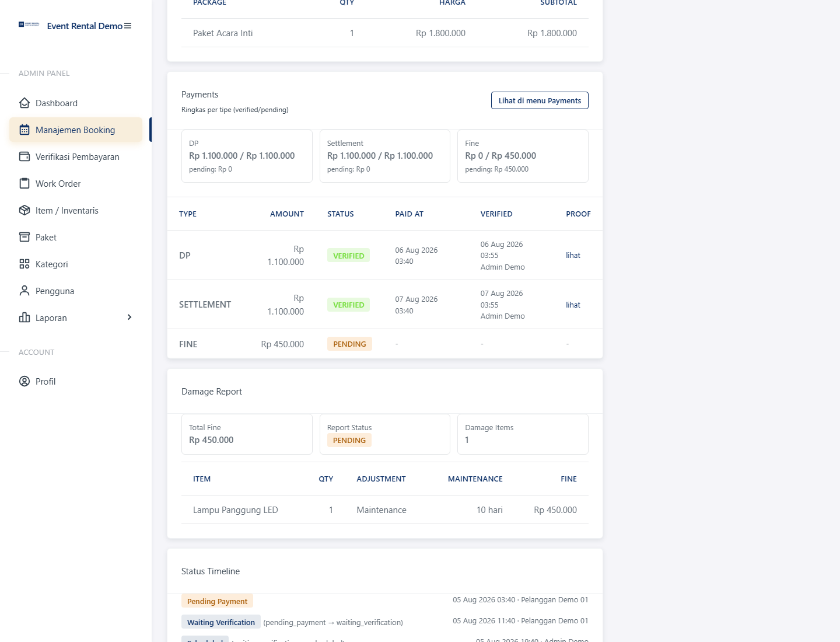This screenshot has height=642, width=840.
Task: Click the Fine payment summary card
Action: 523,156
